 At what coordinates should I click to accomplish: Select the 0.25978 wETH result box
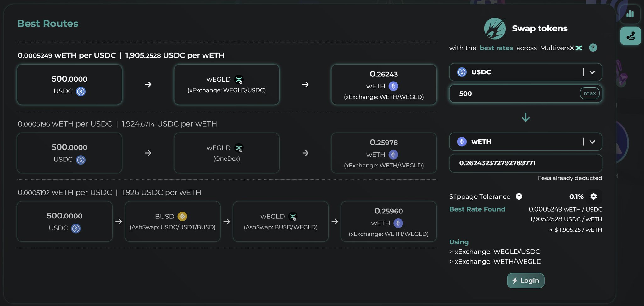384,153
